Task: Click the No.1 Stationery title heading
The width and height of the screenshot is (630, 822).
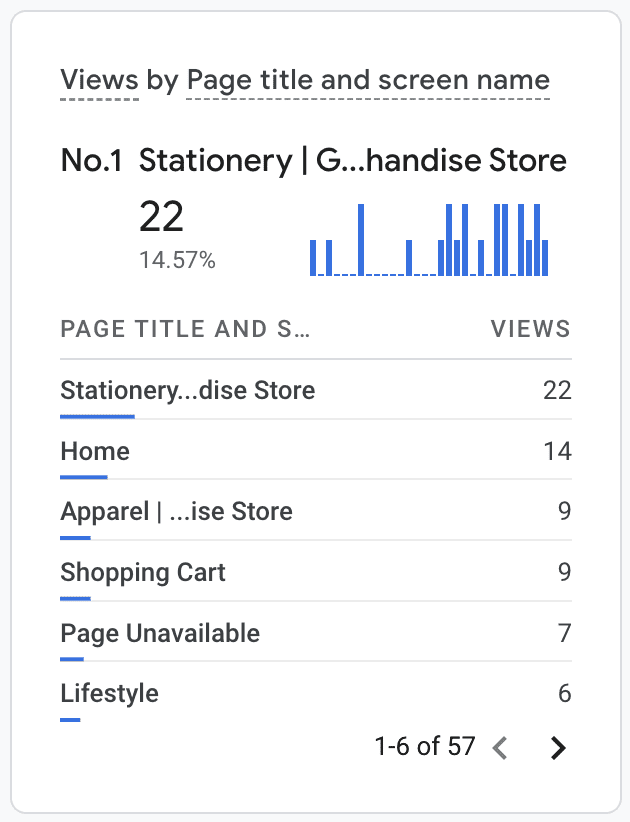Action: (x=313, y=159)
